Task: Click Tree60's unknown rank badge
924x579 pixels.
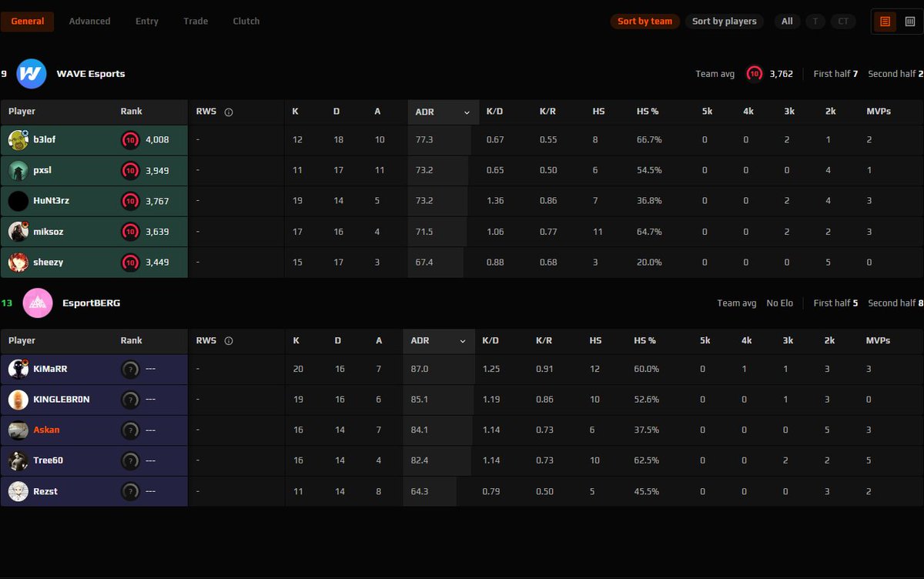Action: pyautogui.click(x=130, y=460)
